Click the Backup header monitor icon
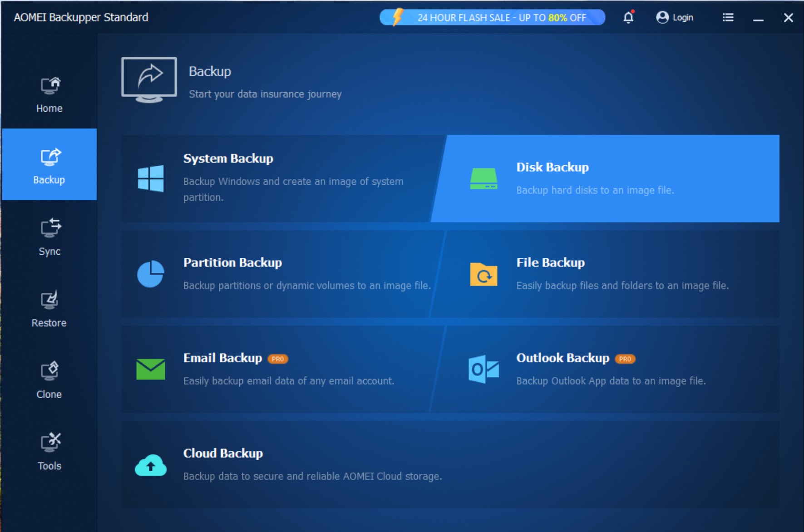The image size is (804, 532). [x=149, y=80]
